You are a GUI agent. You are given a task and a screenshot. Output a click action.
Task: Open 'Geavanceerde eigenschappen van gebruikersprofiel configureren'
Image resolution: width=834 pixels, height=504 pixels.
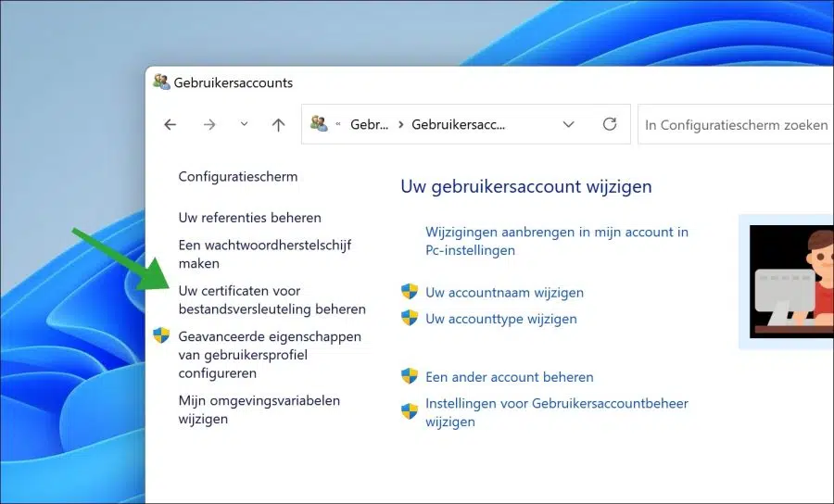270,355
